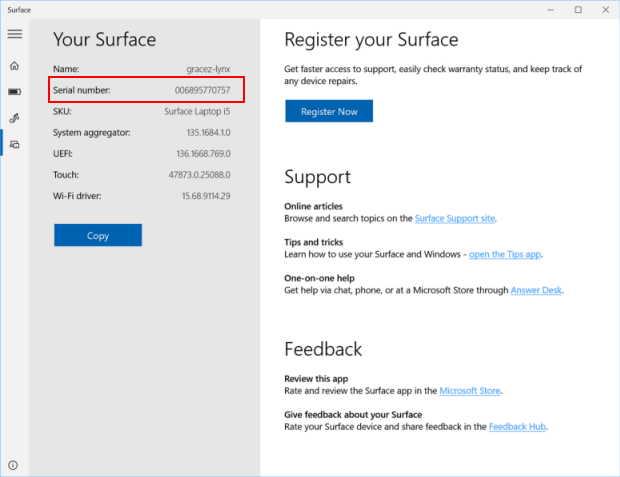Click the Register your Surface heading
The height and width of the screenshot is (477, 620).
(371, 40)
